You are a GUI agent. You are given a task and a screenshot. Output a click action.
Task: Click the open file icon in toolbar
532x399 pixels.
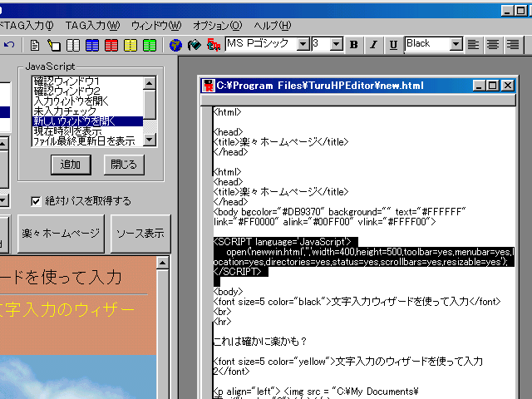coord(53,45)
